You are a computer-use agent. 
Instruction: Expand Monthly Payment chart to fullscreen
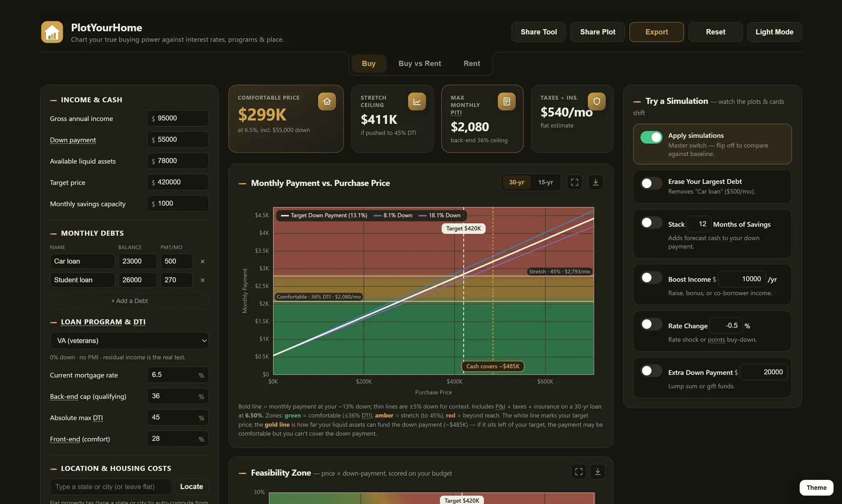point(575,182)
